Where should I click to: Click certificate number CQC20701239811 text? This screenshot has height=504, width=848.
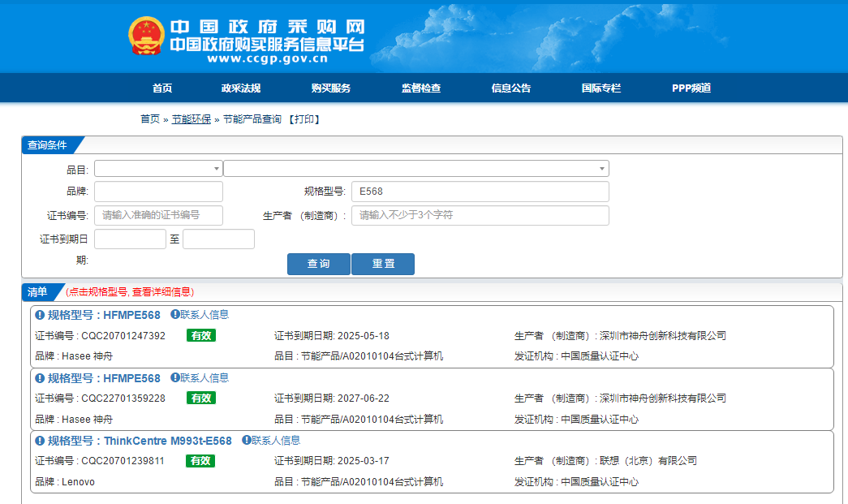click(123, 461)
